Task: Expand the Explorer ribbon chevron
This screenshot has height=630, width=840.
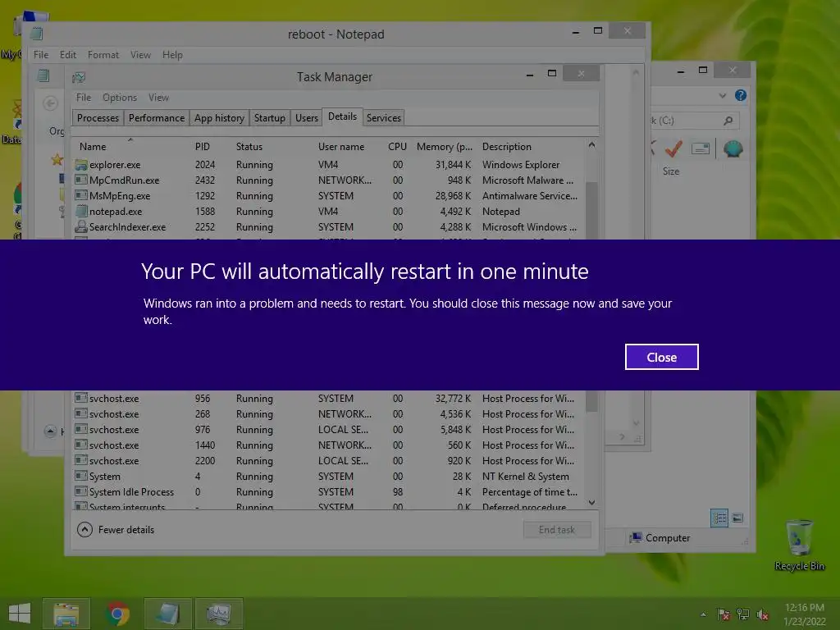Action: [x=722, y=96]
